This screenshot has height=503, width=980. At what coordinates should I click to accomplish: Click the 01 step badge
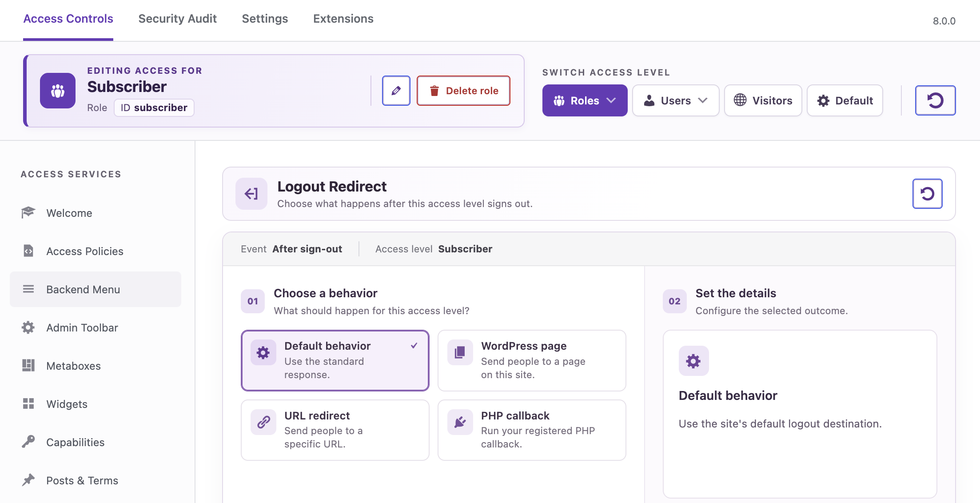click(x=253, y=301)
